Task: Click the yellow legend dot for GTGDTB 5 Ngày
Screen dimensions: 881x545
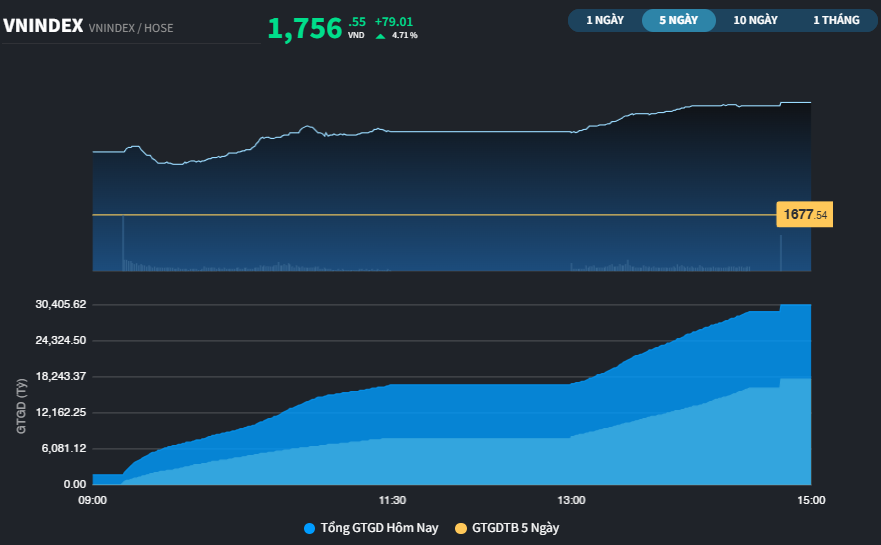Action: click(461, 528)
